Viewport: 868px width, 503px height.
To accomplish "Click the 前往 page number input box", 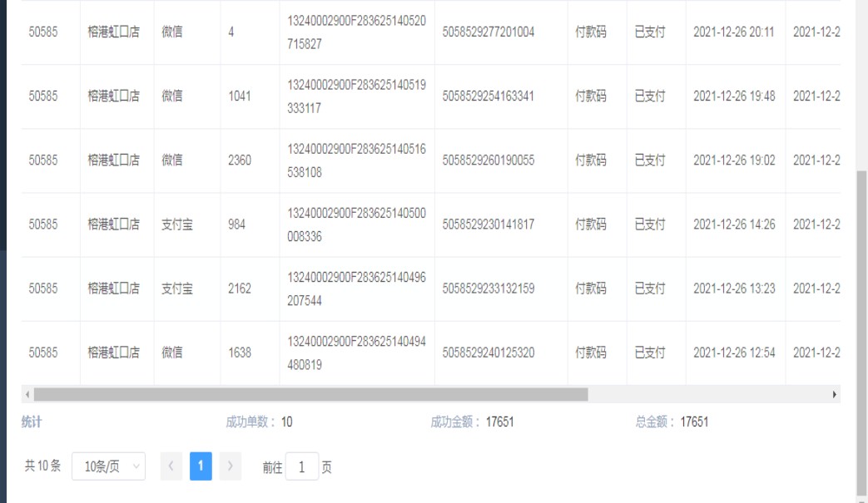I will pos(301,467).
